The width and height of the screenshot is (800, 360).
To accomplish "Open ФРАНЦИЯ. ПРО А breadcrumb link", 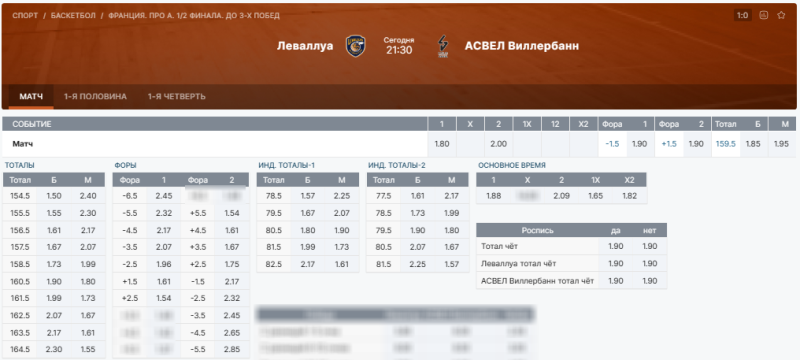I will point(194,16).
